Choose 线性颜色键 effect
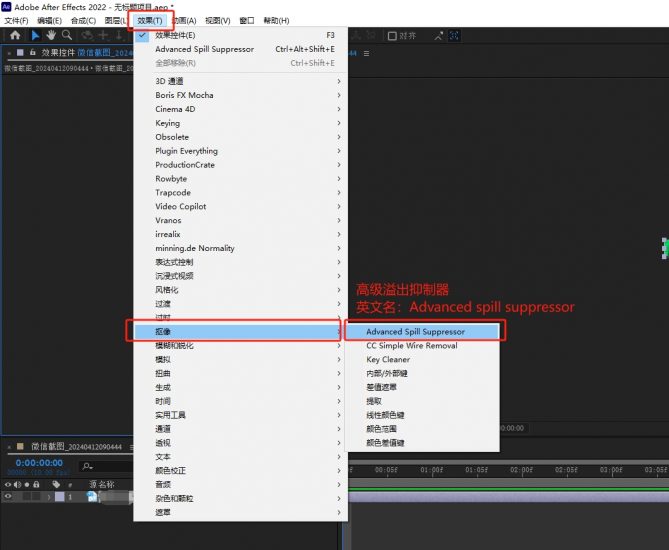The width and height of the screenshot is (669, 550). coord(422,415)
